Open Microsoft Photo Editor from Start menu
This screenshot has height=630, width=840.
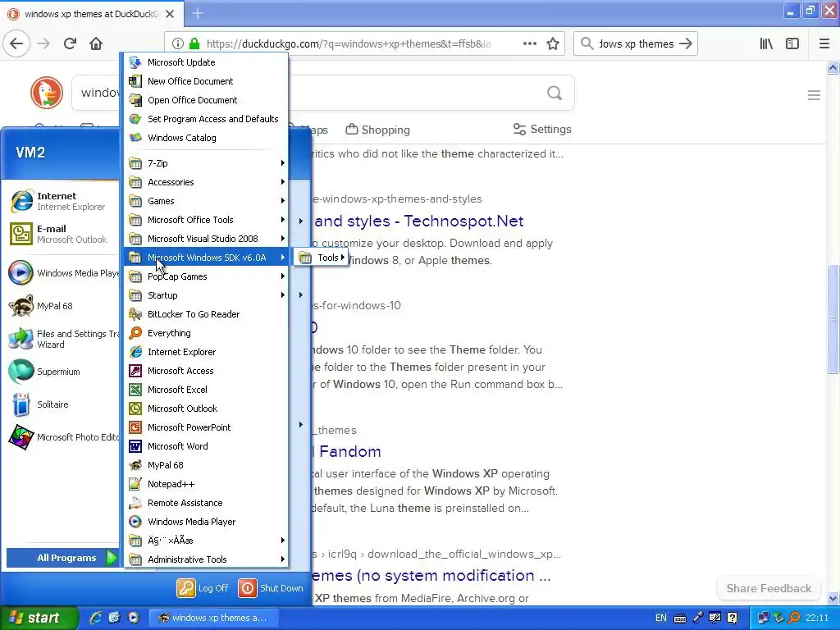click(62, 437)
